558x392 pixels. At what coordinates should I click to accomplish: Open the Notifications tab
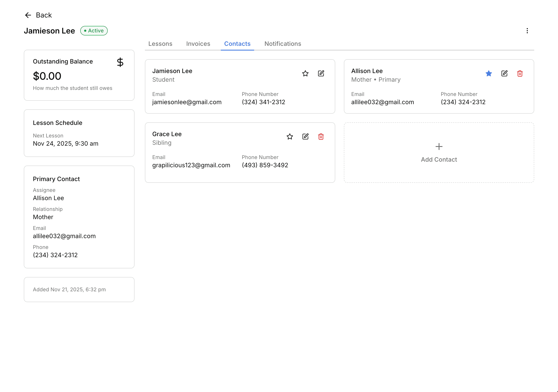click(x=283, y=44)
